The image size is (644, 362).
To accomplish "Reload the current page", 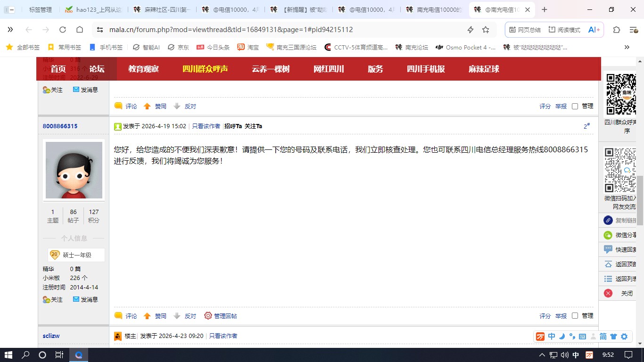I will point(63,30).
